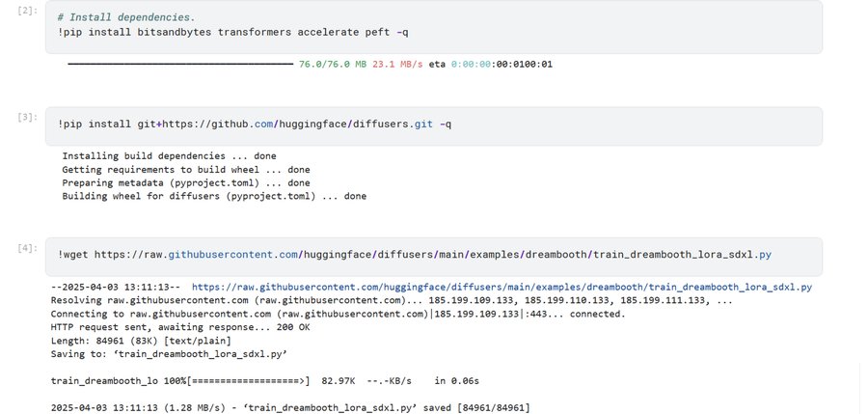Click the "HTTP request sent, awaiting response... 200 OK" line
Screen dimensions: 868x414
click(x=180, y=327)
